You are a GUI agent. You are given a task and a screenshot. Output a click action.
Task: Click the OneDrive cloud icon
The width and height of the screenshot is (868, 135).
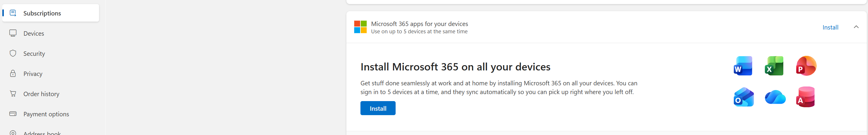click(x=775, y=97)
